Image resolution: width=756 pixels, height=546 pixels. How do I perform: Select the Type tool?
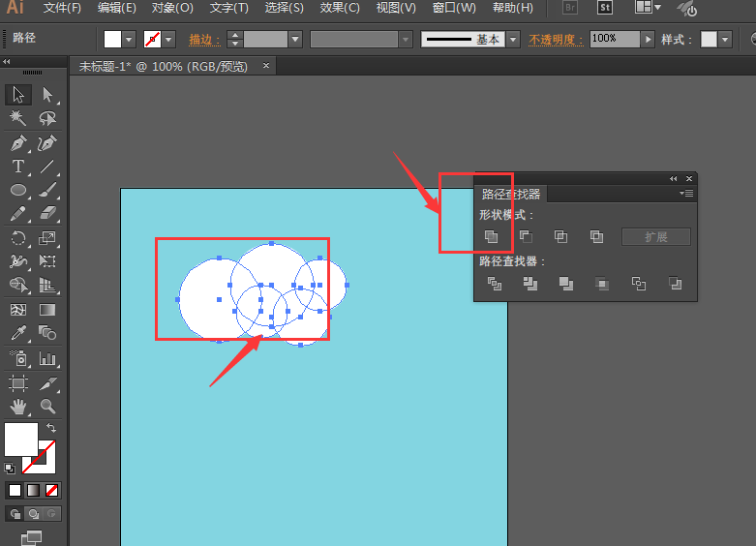click(x=18, y=167)
